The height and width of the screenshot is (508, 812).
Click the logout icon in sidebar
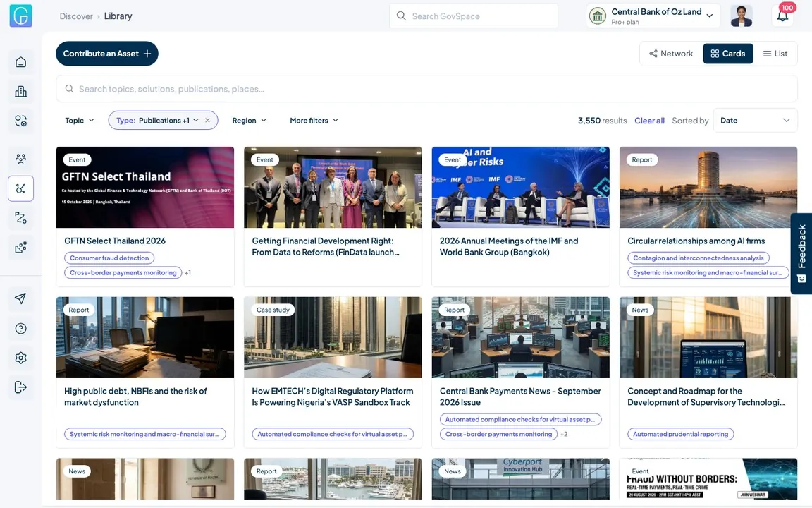point(20,388)
